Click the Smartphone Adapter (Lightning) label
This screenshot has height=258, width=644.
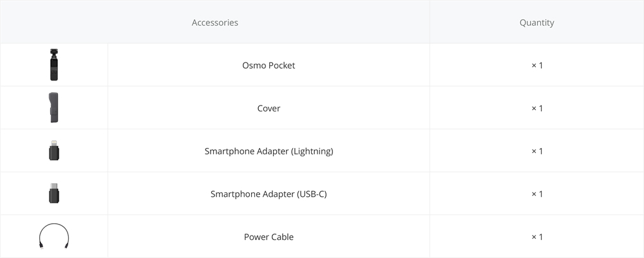(x=269, y=151)
